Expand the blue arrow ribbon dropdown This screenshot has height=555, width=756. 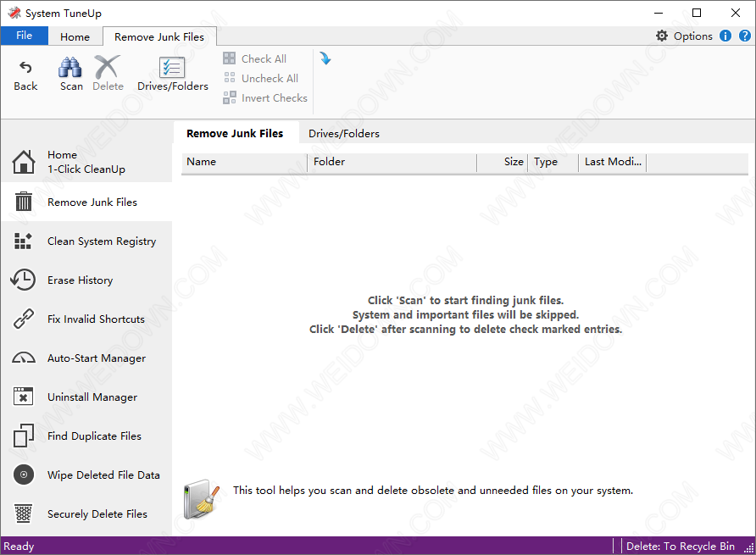[x=325, y=58]
